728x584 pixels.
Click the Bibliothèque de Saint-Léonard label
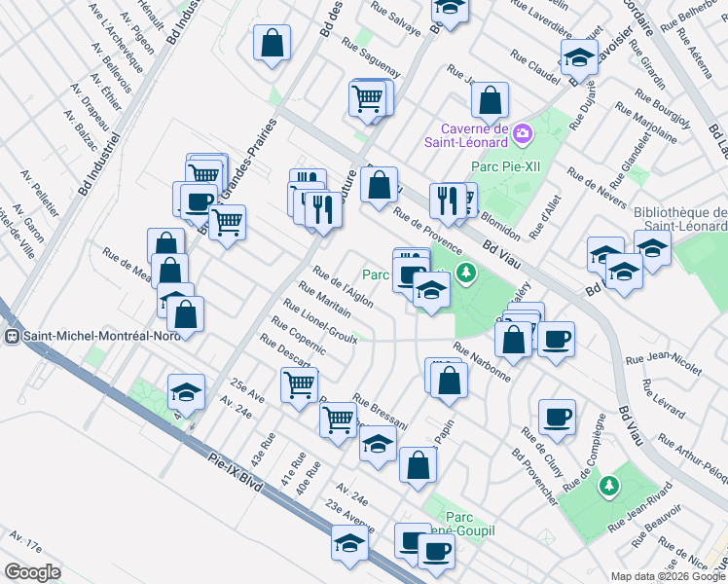click(680, 219)
